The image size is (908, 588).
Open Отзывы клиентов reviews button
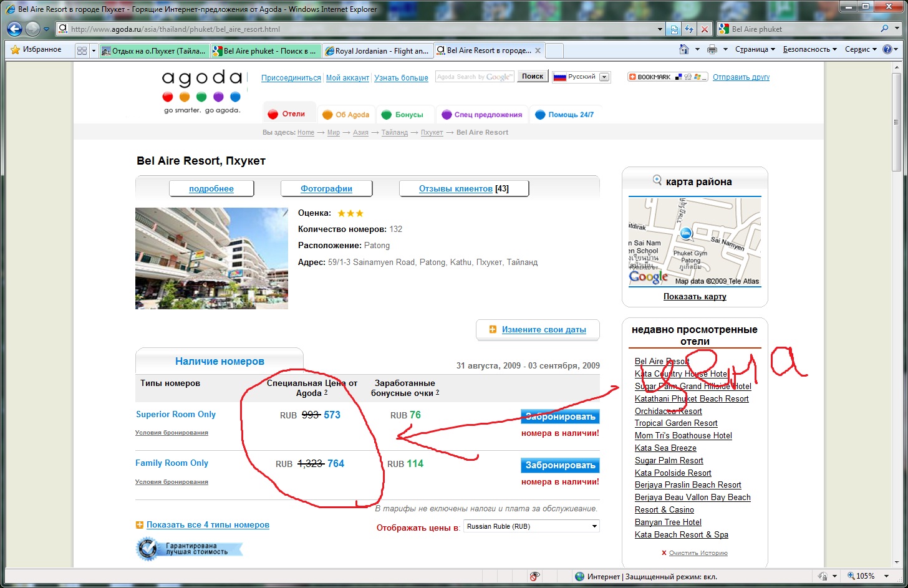[464, 188]
